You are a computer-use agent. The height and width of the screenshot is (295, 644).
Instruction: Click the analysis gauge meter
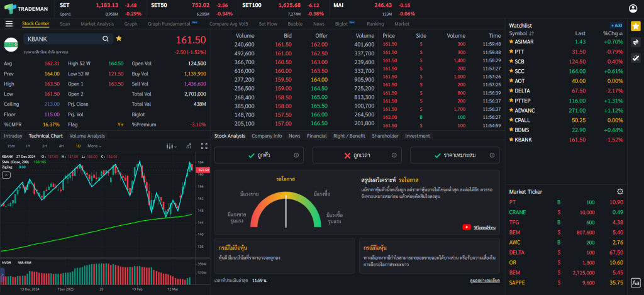286,209
